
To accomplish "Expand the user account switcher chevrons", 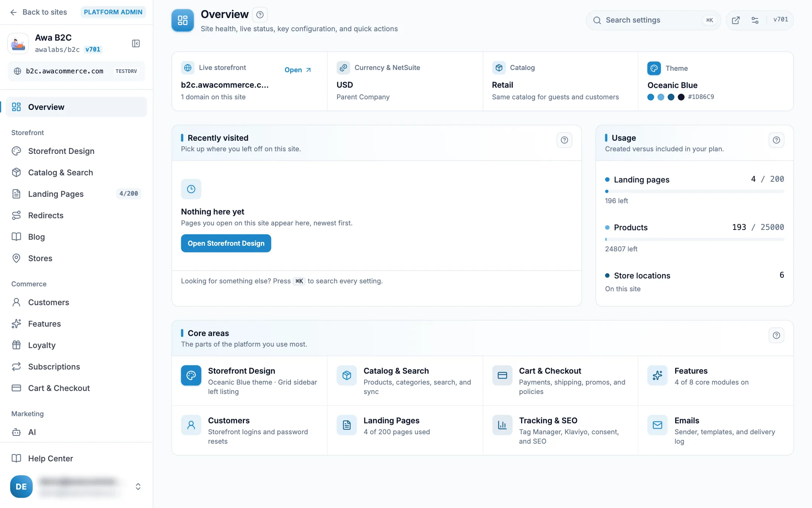I will tap(138, 487).
